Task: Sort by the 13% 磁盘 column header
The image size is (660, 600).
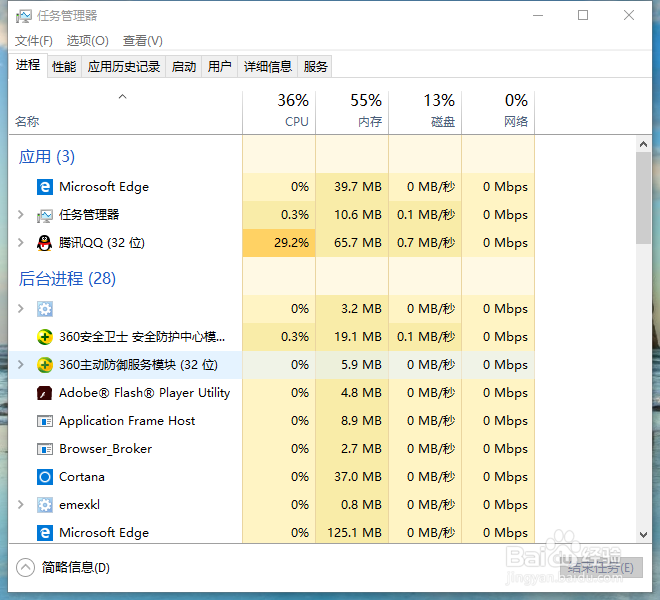Action: coord(425,112)
